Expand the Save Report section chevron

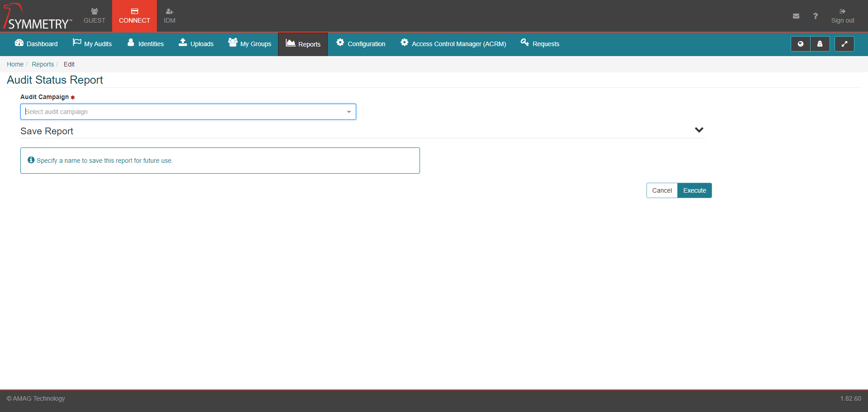699,130
